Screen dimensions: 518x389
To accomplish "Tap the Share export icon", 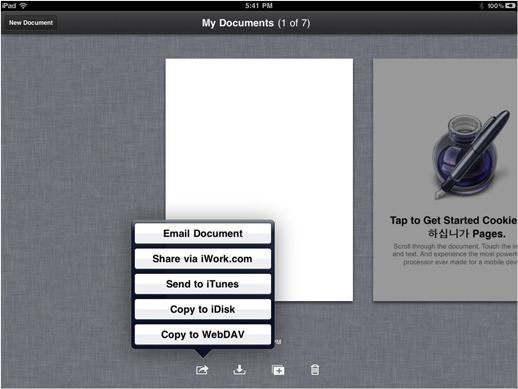I will click(202, 370).
